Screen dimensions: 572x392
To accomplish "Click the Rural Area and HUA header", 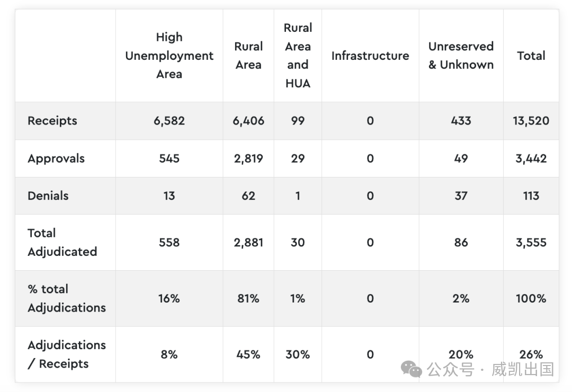I will (298, 56).
